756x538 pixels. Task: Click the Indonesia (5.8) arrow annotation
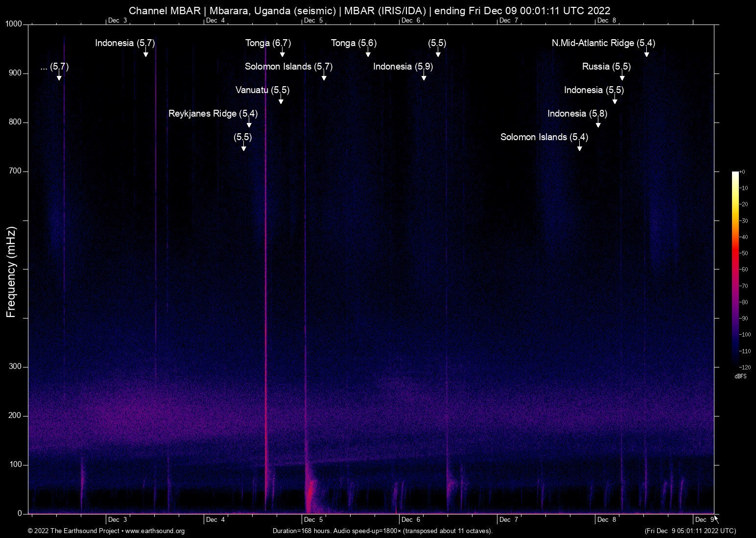(x=577, y=114)
